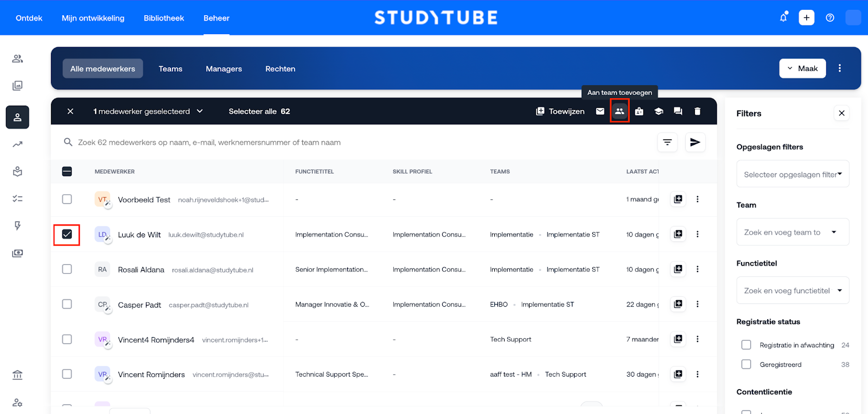Viewport: 868px width, 414px height.
Task: Open the Selecteer opgeslagen filter dropdown
Action: (x=793, y=174)
